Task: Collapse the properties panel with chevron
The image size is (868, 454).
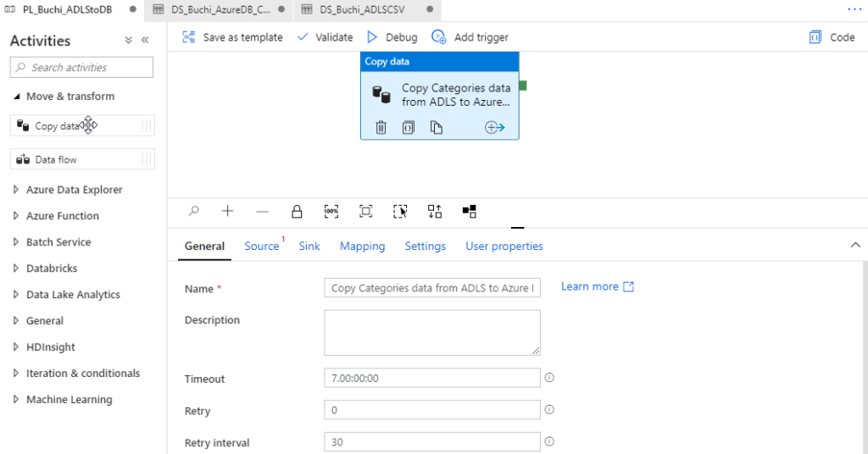Action: (x=854, y=245)
